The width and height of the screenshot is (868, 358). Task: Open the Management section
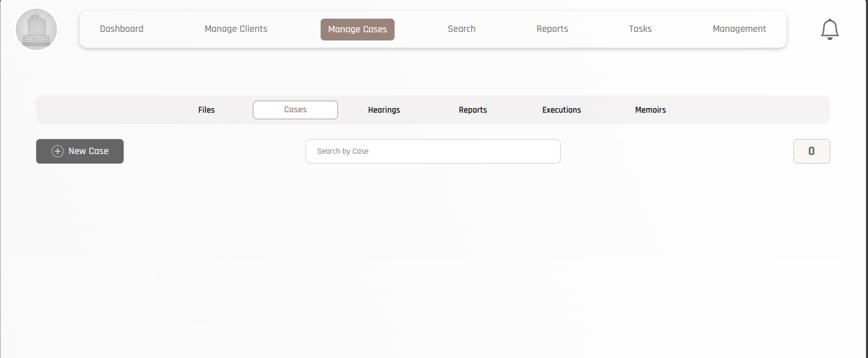point(739,29)
